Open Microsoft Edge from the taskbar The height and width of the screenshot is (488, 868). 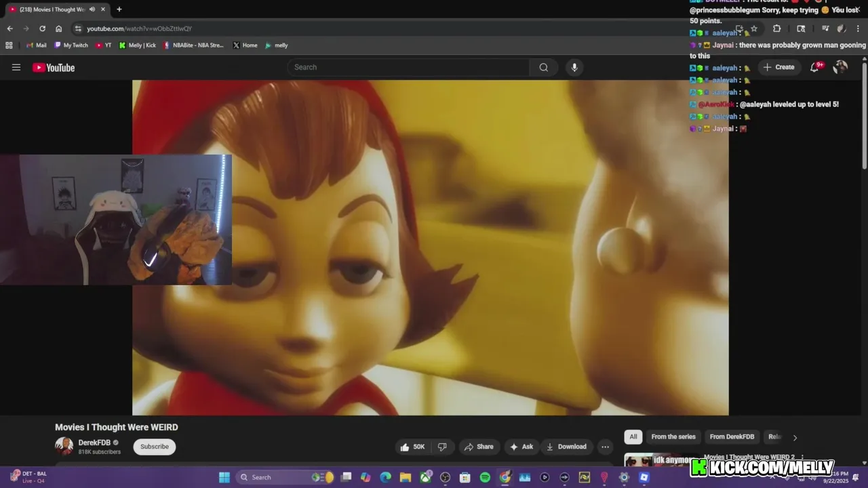(x=385, y=477)
